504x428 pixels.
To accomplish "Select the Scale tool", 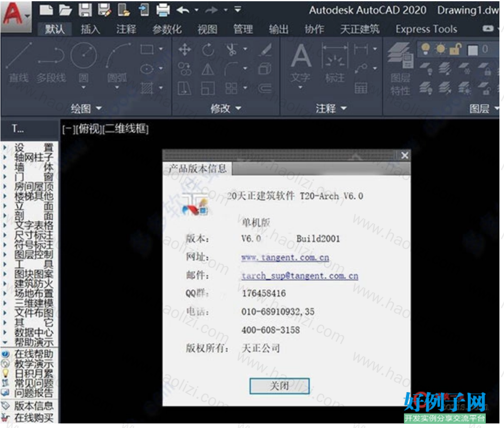I will pos(208,88).
